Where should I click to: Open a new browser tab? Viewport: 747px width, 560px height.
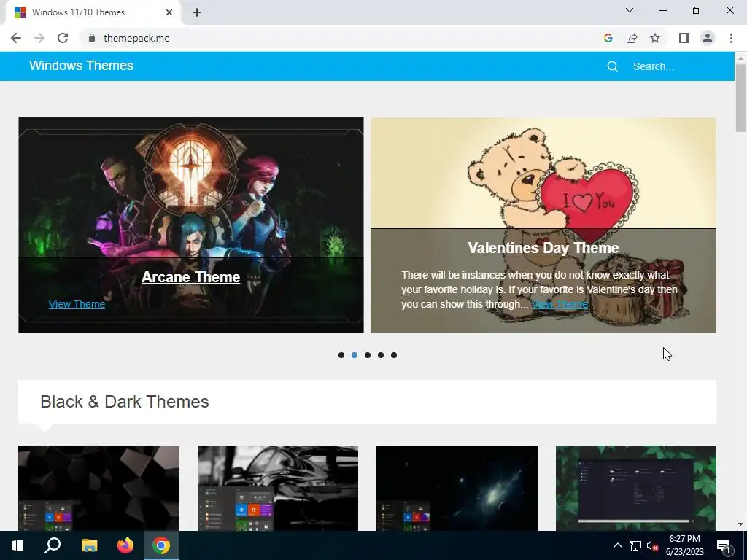pos(197,12)
